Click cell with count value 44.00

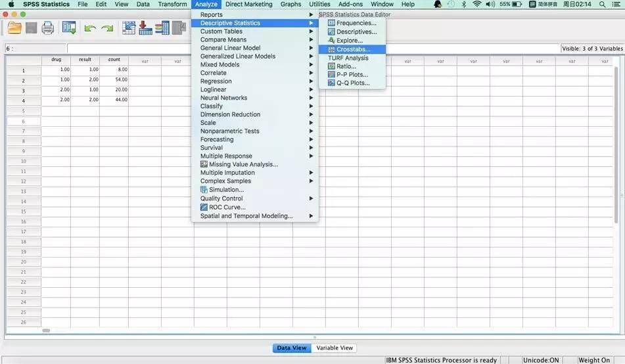click(x=114, y=100)
